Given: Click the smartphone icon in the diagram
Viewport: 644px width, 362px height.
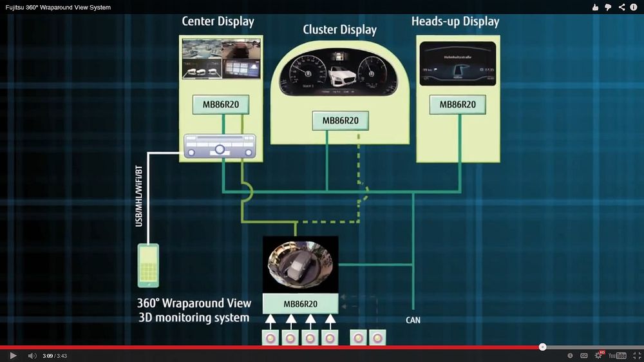Looking at the screenshot, I should point(149,264).
